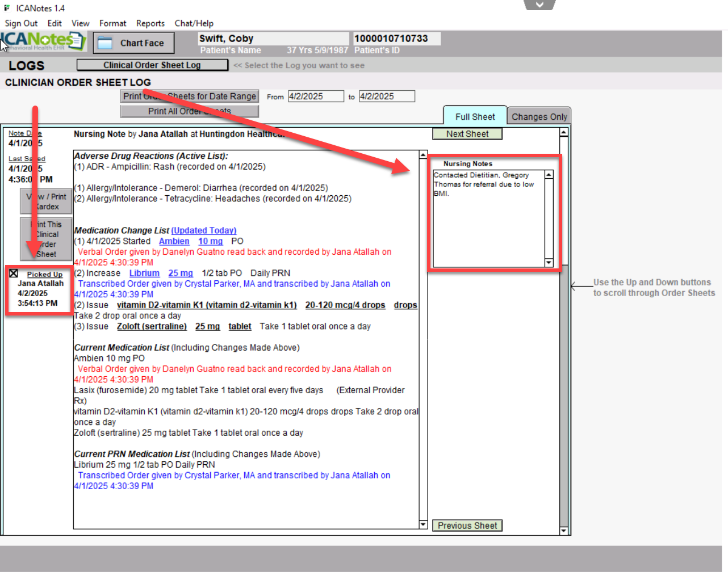Click the Chart Face folder icon
Image resolution: width=728 pixels, height=572 pixels.
coord(104,43)
